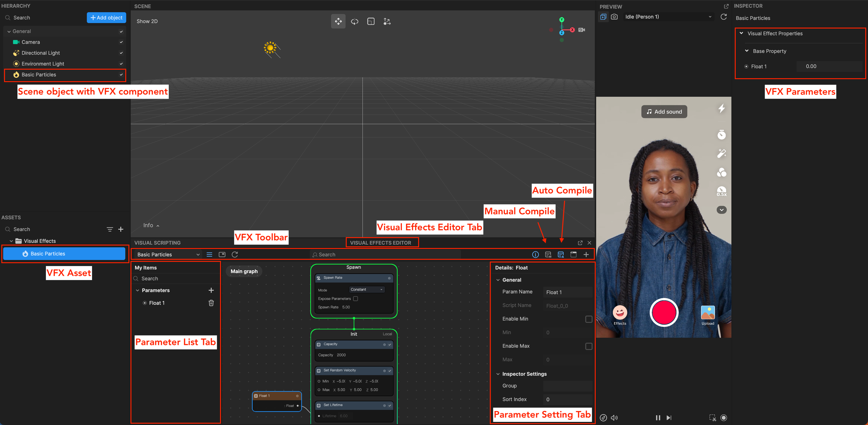Viewport: 868px width, 425px height.
Task: Click the Add sound button in the preview
Action: click(x=664, y=111)
